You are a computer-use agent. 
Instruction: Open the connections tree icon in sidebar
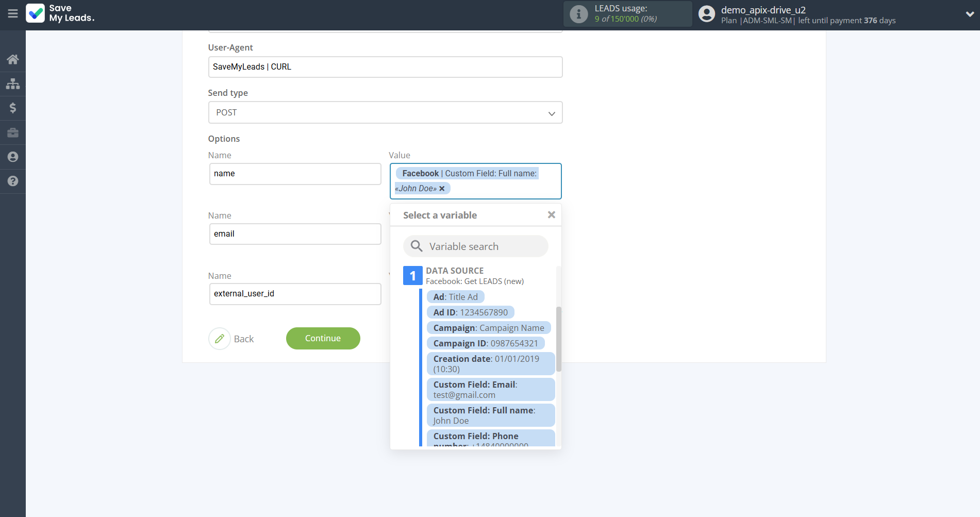[13, 84]
